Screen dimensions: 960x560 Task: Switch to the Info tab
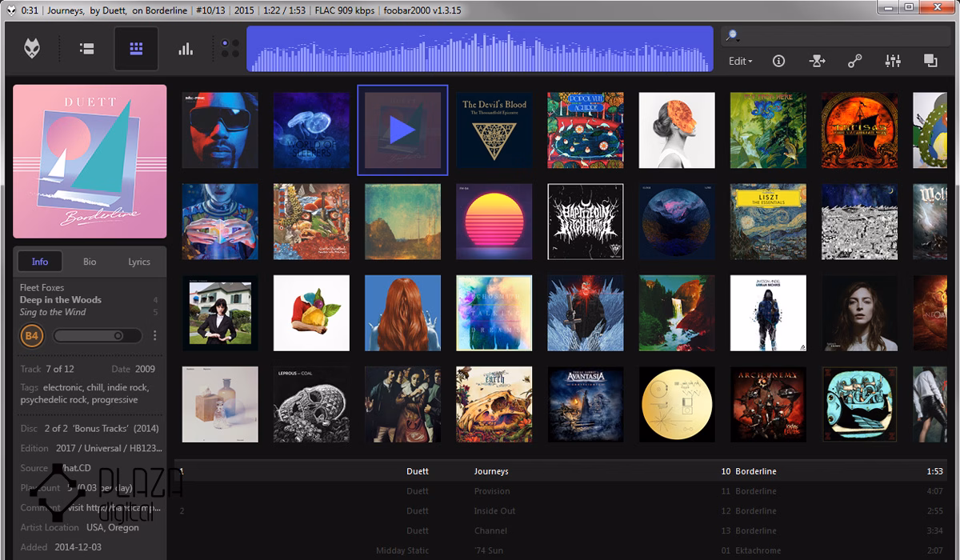point(40,262)
